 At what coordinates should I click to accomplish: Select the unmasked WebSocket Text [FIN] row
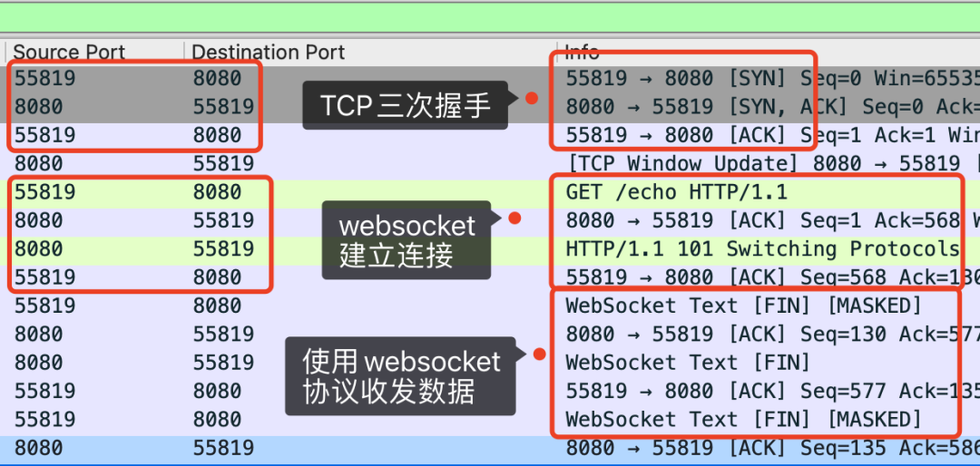[x=490, y=363]
